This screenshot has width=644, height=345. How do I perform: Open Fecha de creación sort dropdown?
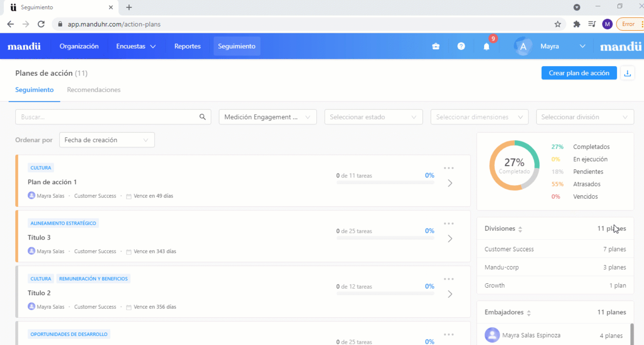pos(107,140)
